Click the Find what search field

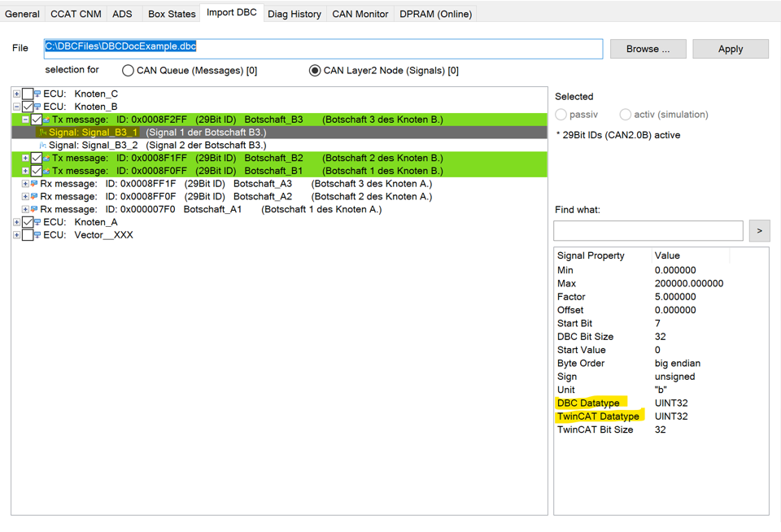point(648,231)
